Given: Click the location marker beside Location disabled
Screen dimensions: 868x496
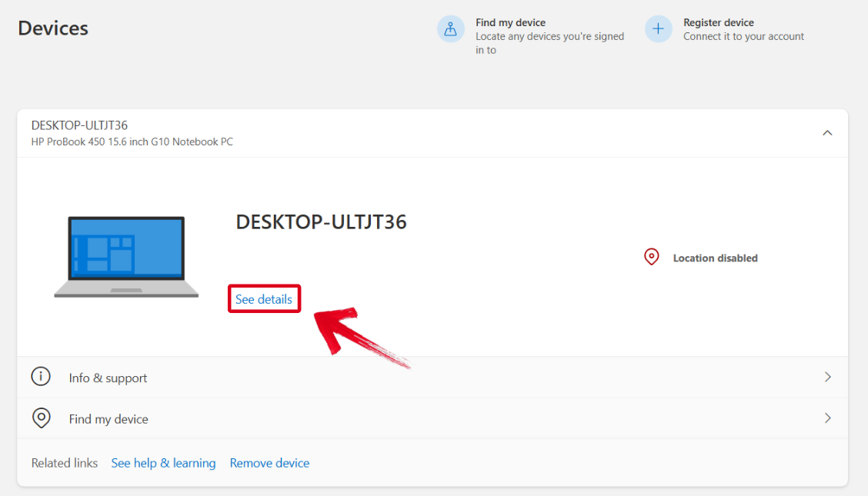Looking at the screenshot, I should pyautogui.click(x=652, y=257).
